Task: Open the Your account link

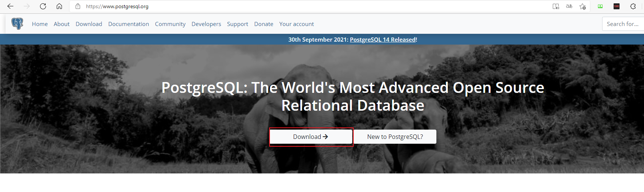Action: pyautogui.click(x=297, y=24)
